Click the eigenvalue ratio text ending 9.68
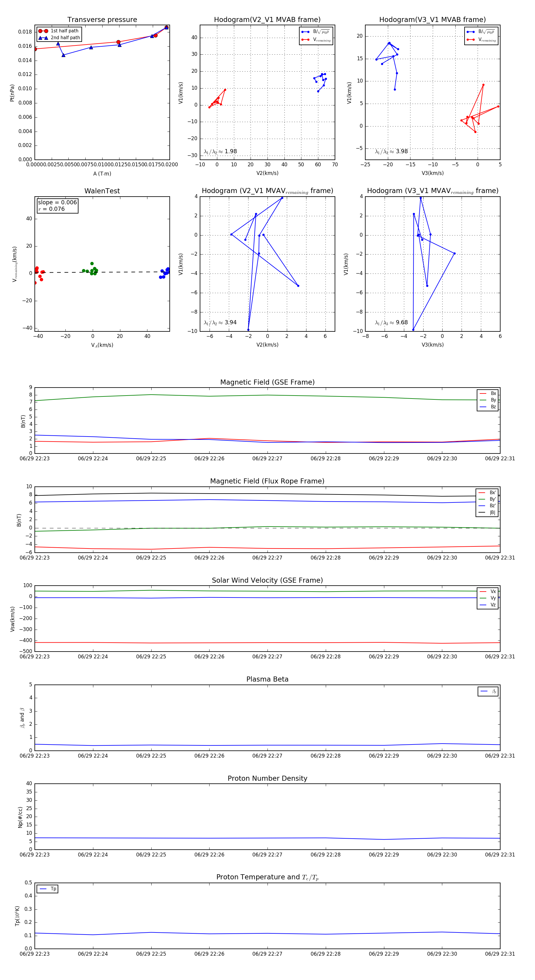This screenshot has height=980, width=535. click(x=391, y=323)
